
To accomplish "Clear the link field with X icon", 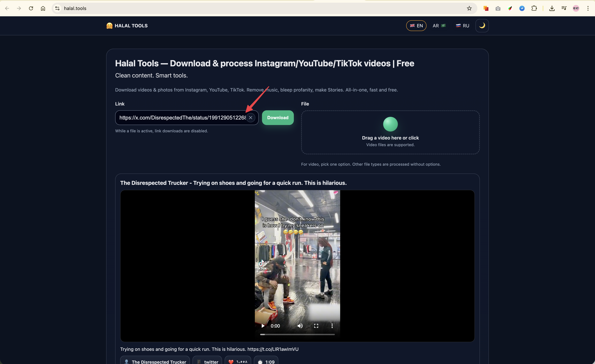I will pos(250,118).
